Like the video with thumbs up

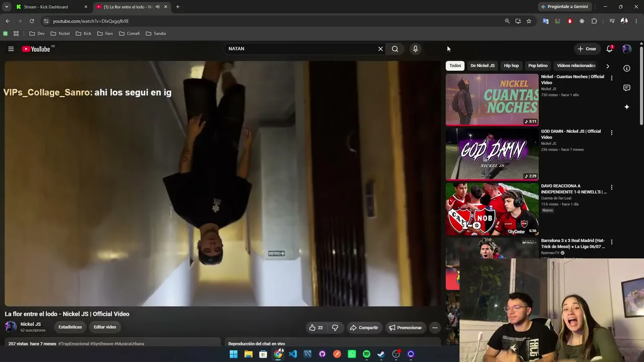point(316,327)
